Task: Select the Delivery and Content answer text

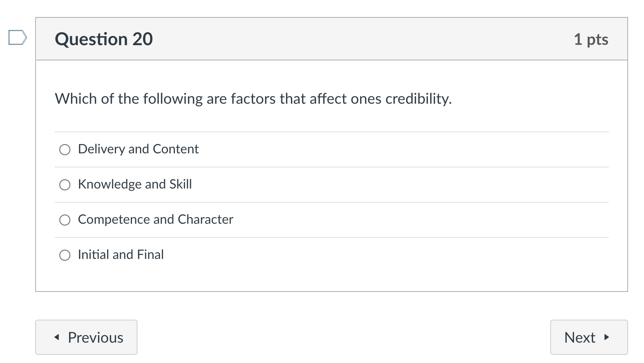Action: pos(138,149)
